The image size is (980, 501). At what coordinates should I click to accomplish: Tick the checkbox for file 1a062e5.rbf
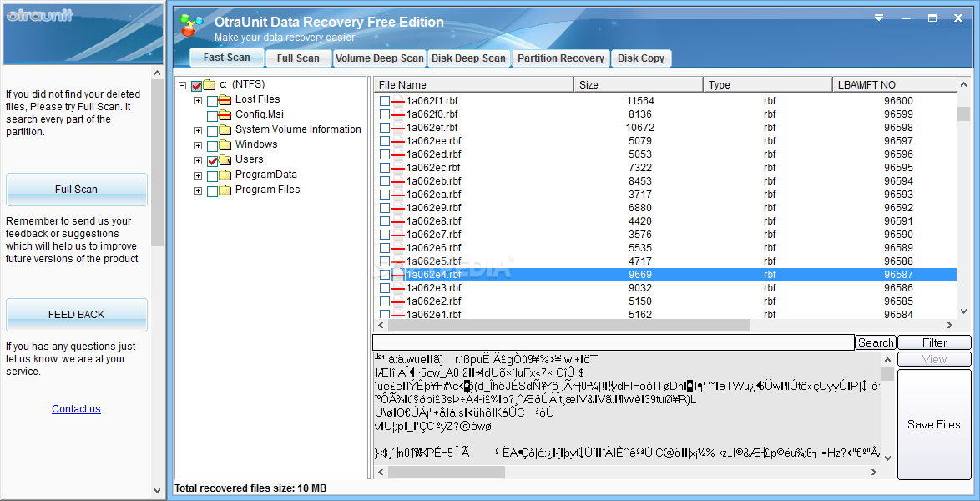(385, 261)
